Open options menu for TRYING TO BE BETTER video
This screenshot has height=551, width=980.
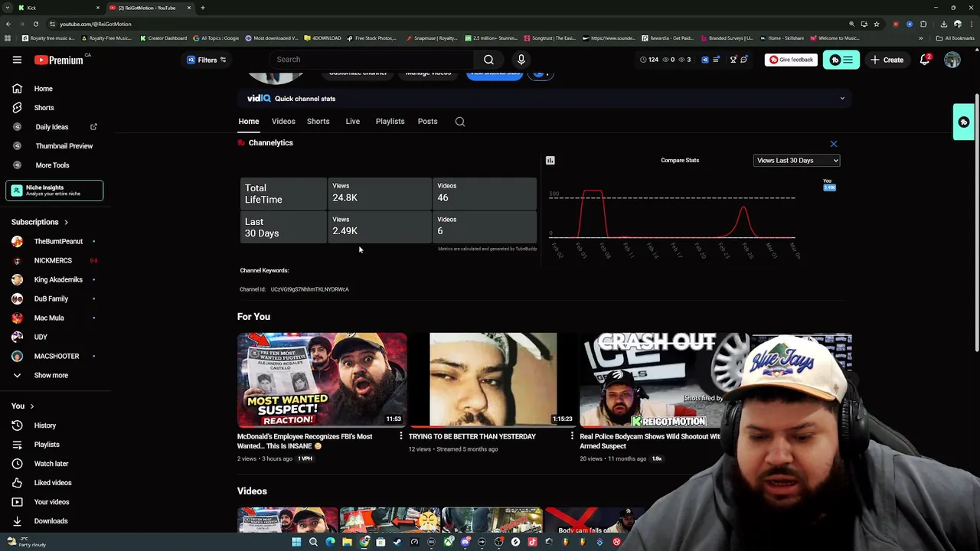pos(572,436)
